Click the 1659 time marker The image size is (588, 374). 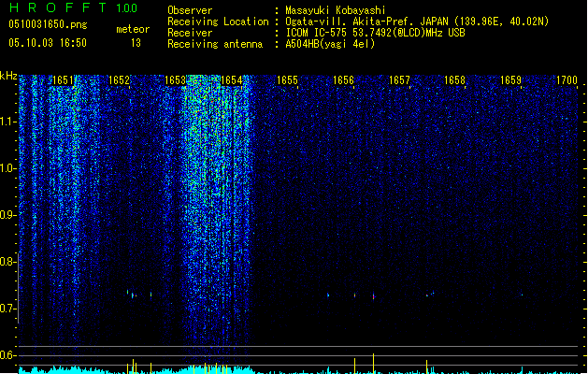[510, 80]
